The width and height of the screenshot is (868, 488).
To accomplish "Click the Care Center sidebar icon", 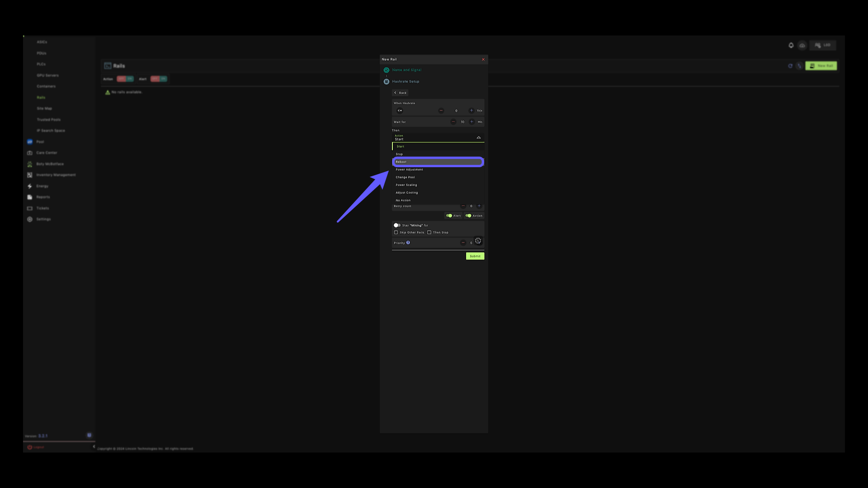I will 30,153.
